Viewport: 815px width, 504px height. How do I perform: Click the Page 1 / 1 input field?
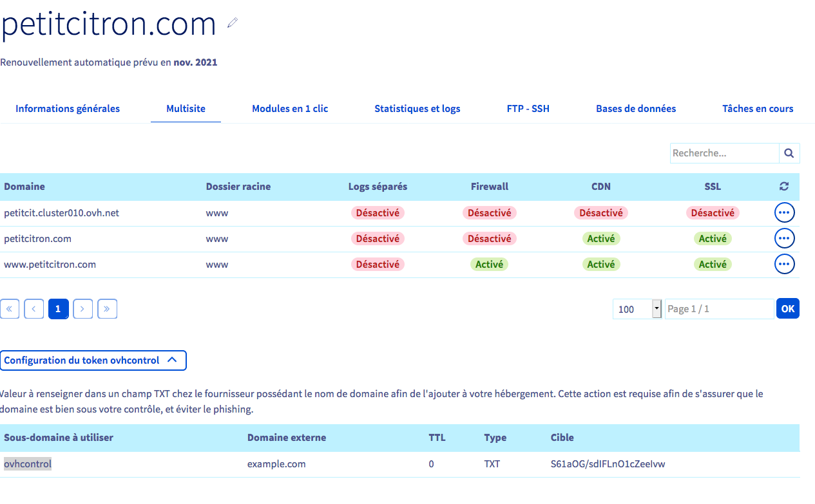click(719, 309)
